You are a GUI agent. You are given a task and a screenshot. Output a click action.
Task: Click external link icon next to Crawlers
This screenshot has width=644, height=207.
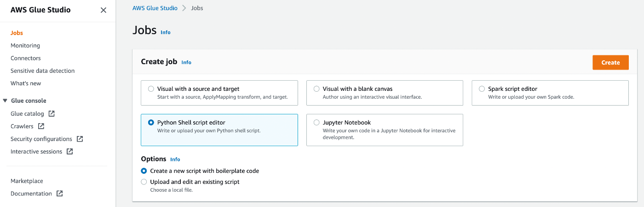(x=41, y=126)
